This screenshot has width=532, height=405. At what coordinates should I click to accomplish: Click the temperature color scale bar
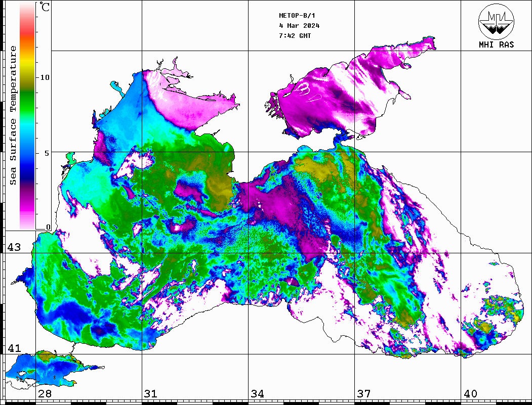coord(27,116)
